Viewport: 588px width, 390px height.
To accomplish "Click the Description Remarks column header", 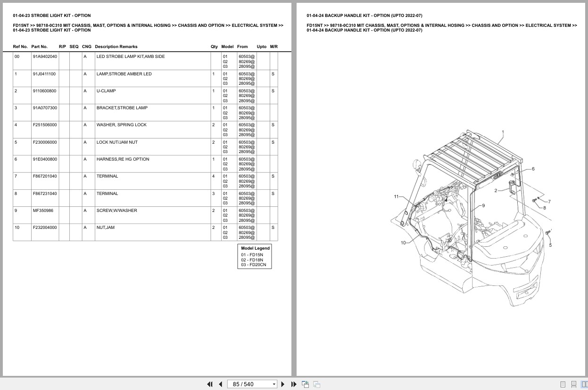I will click(x=116, y=47).
